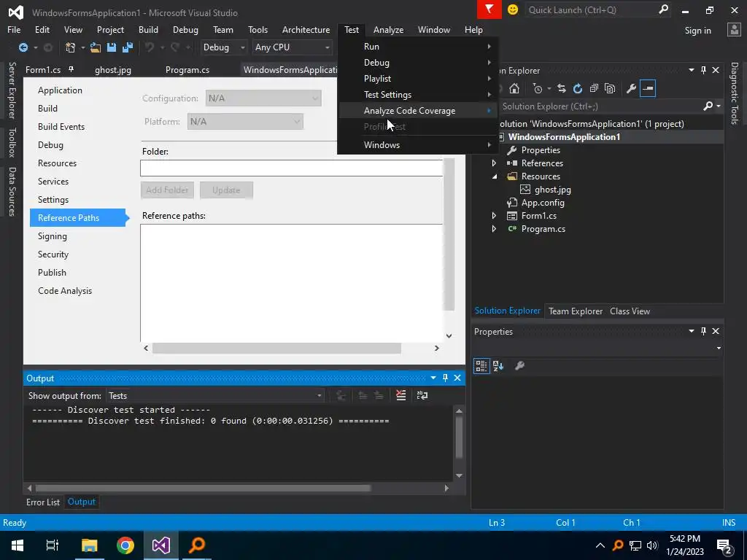Screen dimensions: 747x560
Task: Click the Collapse All icon in Solution Explorer
Action: click(594, 88)
